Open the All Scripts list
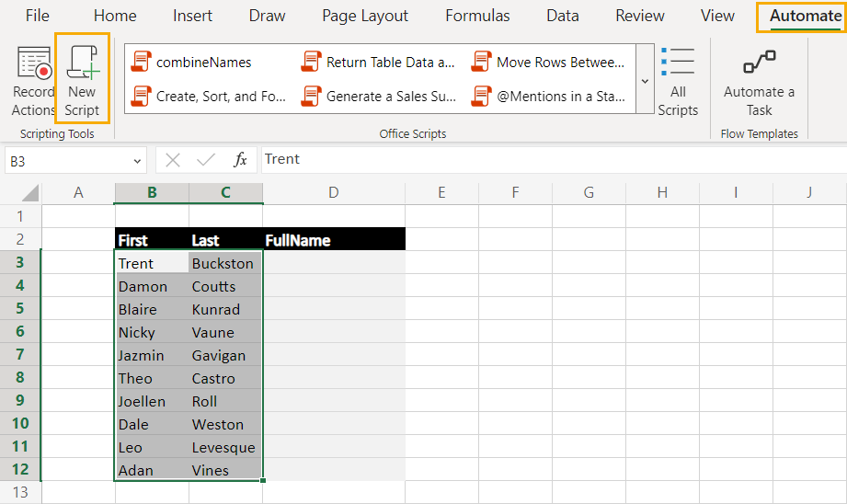847x504 pixels. pyautogui.click(x=678, y=81)
